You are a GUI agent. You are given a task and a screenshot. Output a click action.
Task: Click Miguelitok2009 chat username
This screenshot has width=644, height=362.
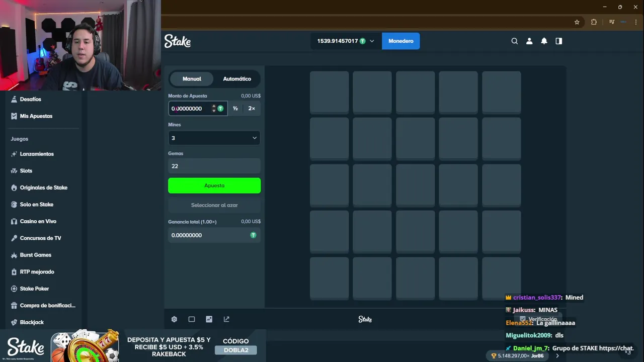click(529, 335)
